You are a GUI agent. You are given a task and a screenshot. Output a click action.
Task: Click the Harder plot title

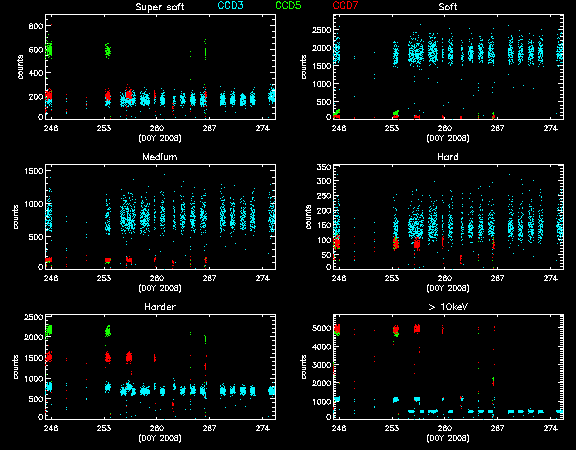pos(160,307)
